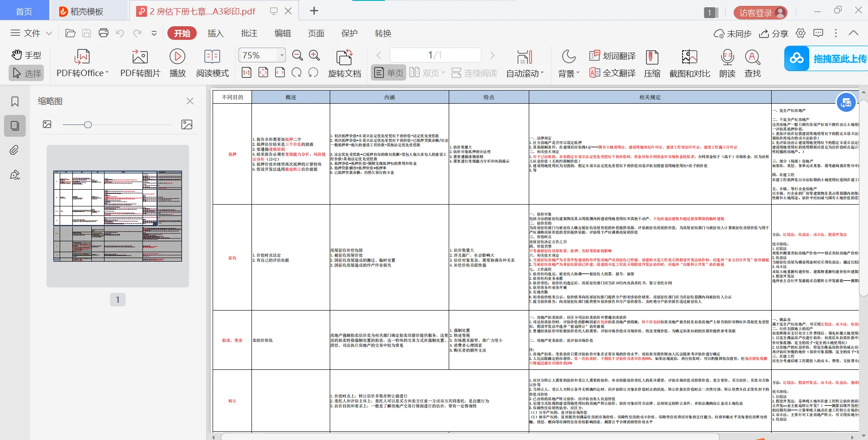The height and width of the screenshot is (440, 868).
Task: Open the attachments panel paperclip icon
Action: click(x=15, y=150)
